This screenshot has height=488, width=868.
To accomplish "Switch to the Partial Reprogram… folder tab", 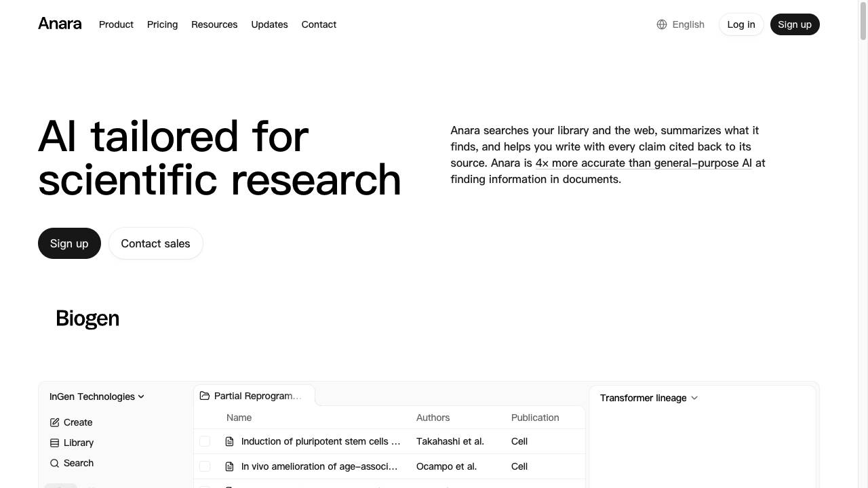I will pos(254,396).
